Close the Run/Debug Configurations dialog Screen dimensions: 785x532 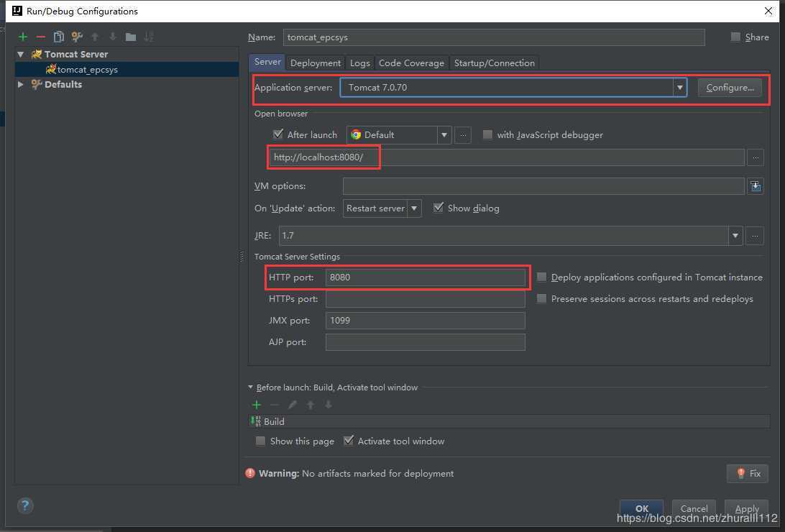tap(768, 11)
